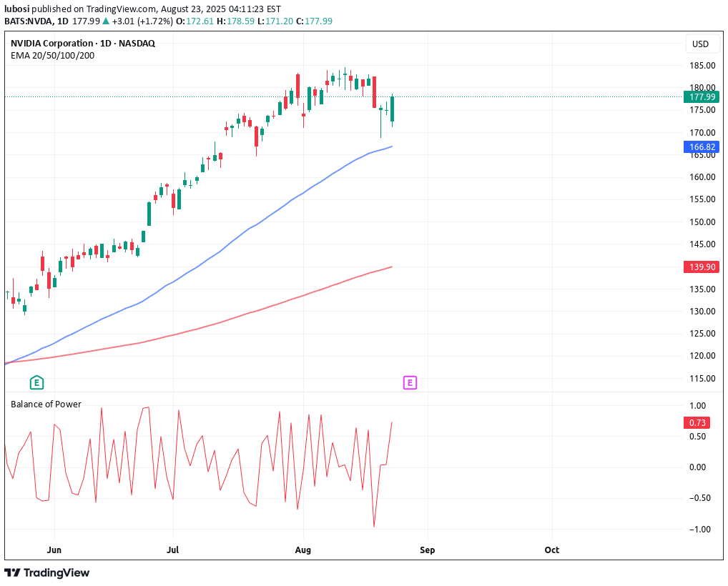Click the 145.00 price axis tick
Screen dimensions: 728x586
coord(702,244)
